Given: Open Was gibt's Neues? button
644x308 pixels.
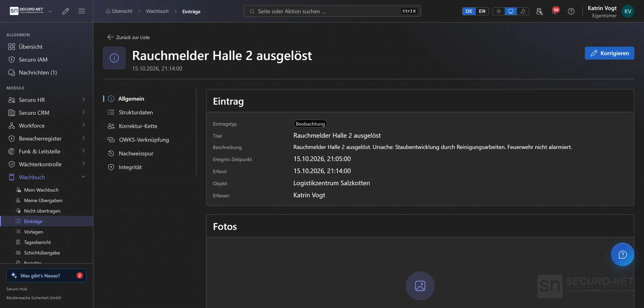Looking at the screenshot, I should 46,275.
